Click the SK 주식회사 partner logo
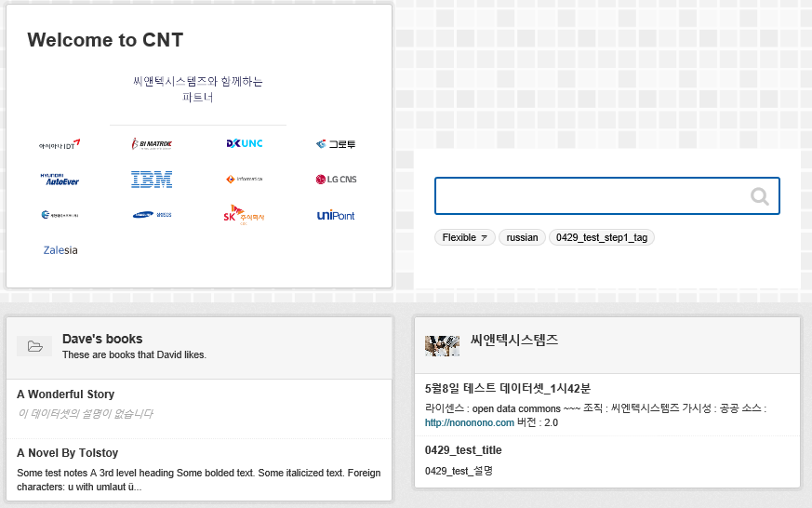Viewport: 812px width, 508px height. click(x=244, y=214)
